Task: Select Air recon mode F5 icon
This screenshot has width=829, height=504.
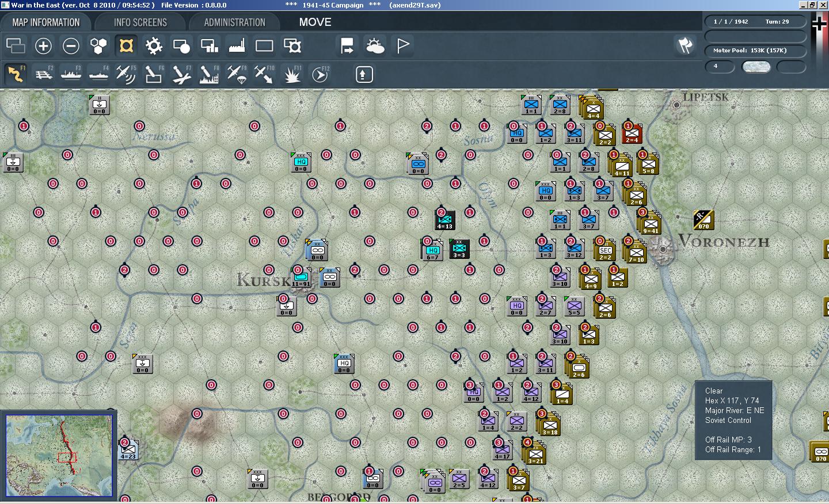Action: (x=126, y=74)
